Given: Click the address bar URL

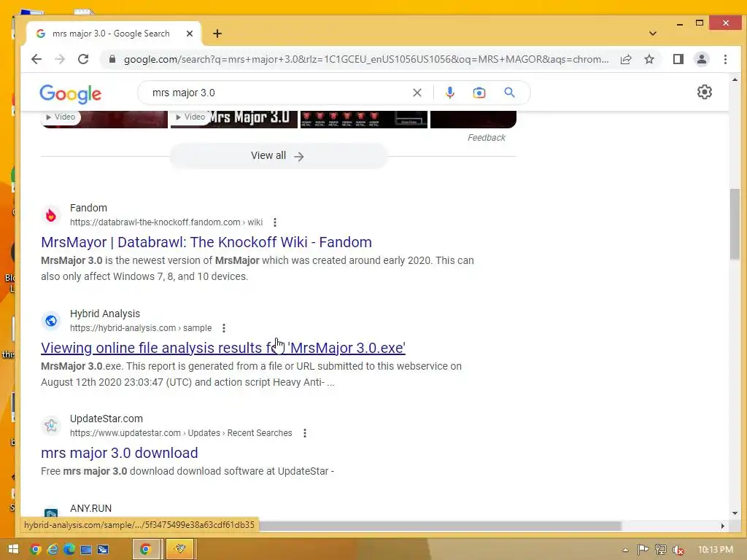Looking at the screenshot, I should tap(366, 59).
